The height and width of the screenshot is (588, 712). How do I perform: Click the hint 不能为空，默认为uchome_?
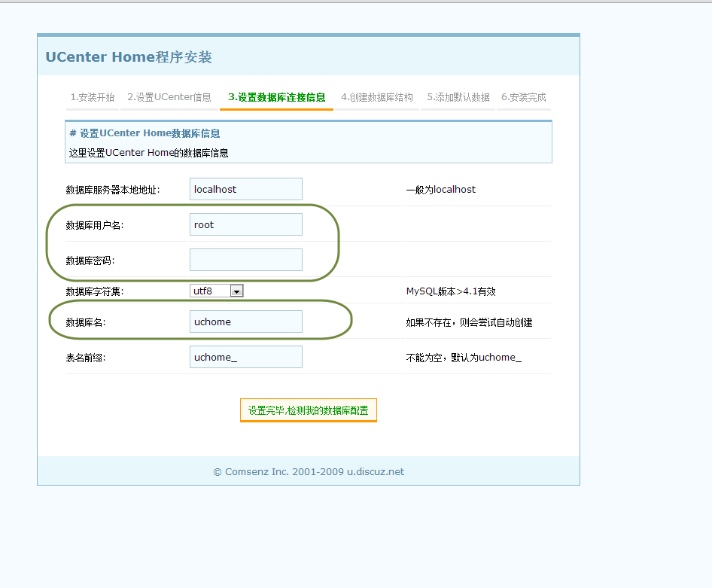464,358
